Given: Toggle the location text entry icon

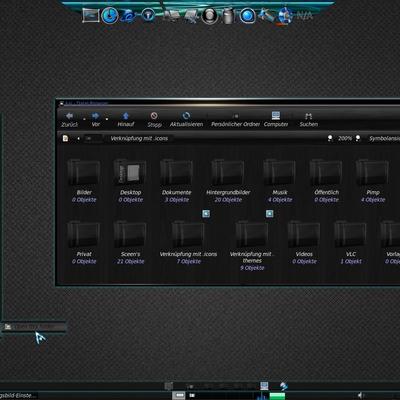Looking at the screenshot, I should pos(65,138).
